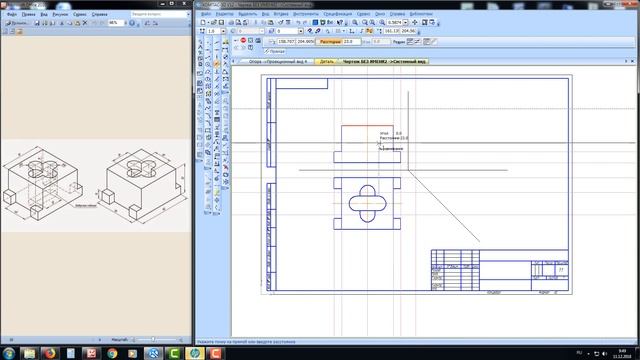Undo the last action in KOMPAS
640x360 pixels.
click(298, 22)
